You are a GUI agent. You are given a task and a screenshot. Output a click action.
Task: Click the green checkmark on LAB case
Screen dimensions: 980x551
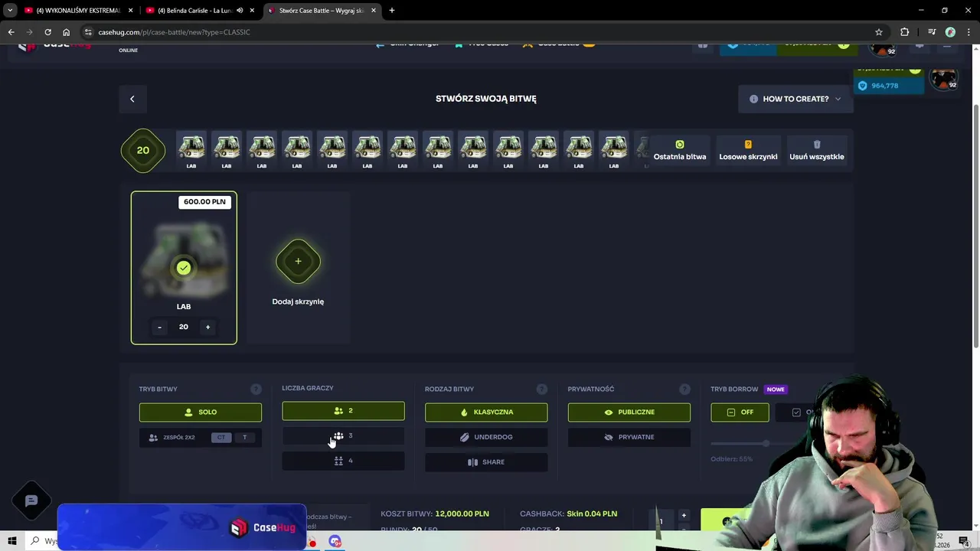click(x=184, y=268)
